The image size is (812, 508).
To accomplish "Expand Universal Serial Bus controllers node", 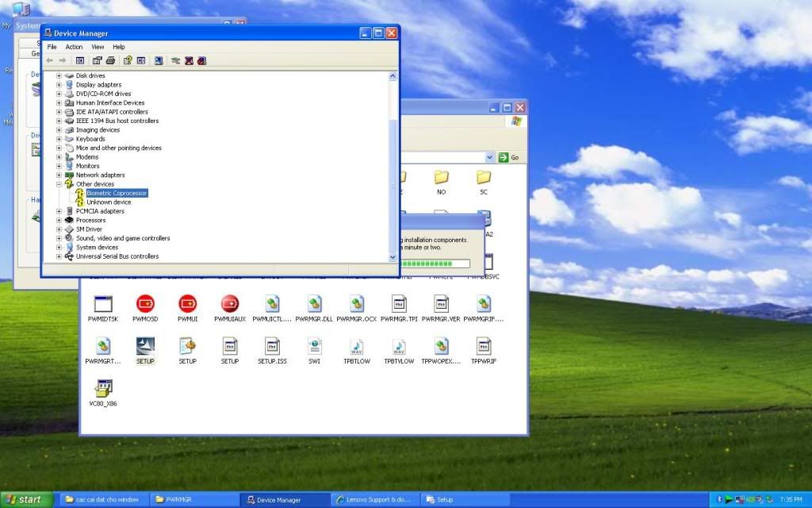I will [x=59, y=256].
